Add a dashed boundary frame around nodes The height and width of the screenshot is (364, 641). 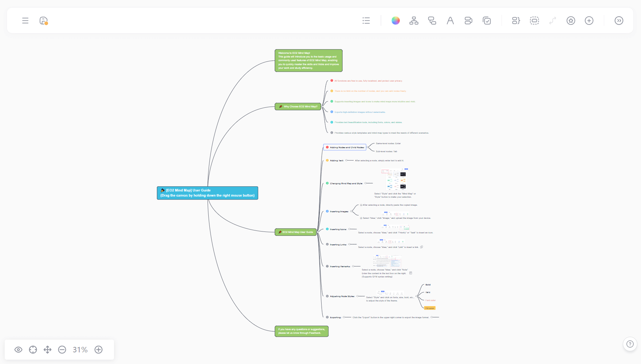pos(534,21)
